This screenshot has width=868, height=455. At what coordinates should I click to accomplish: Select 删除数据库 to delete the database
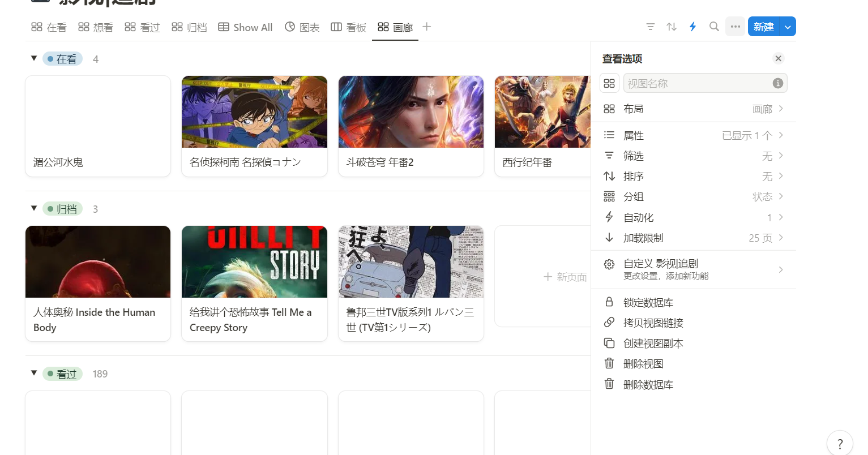694,384
